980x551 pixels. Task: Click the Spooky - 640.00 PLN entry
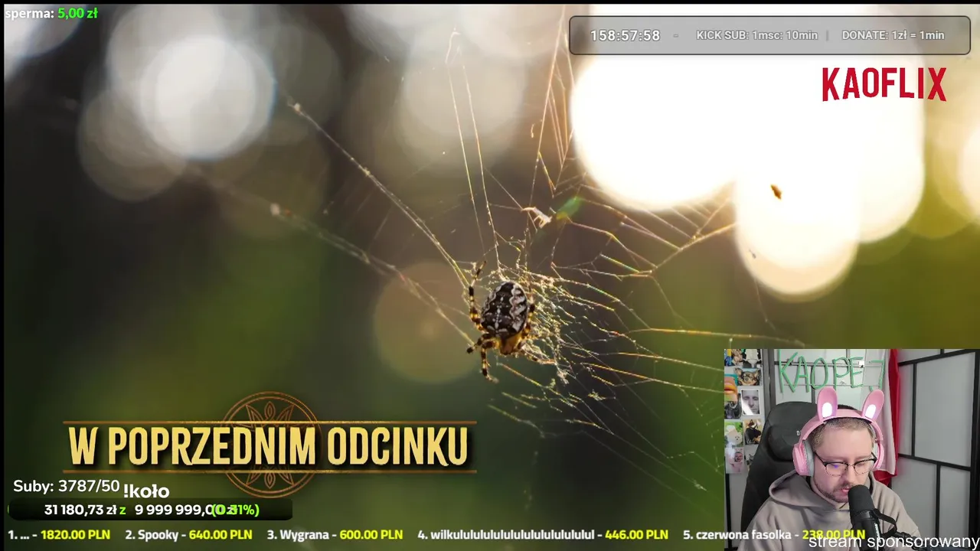[x=188, y=535]
